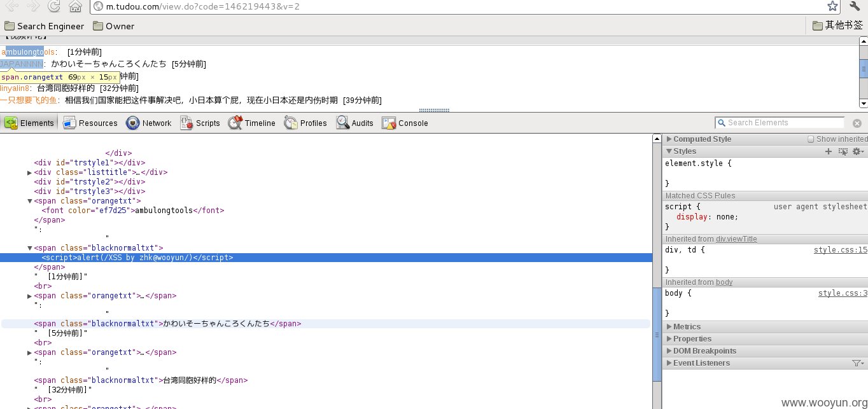Open the Console panel
868x409 pixels.
pos(405,123)
